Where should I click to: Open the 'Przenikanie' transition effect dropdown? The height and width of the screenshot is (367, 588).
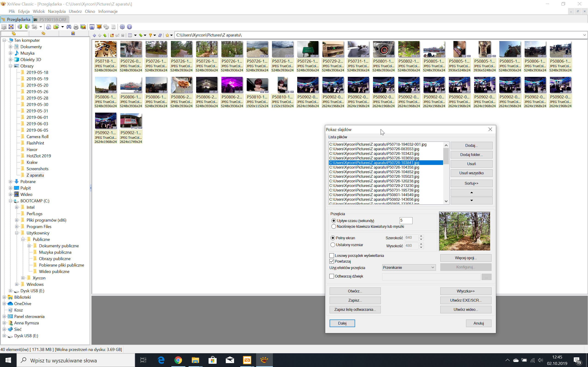[x=409, y=267]
